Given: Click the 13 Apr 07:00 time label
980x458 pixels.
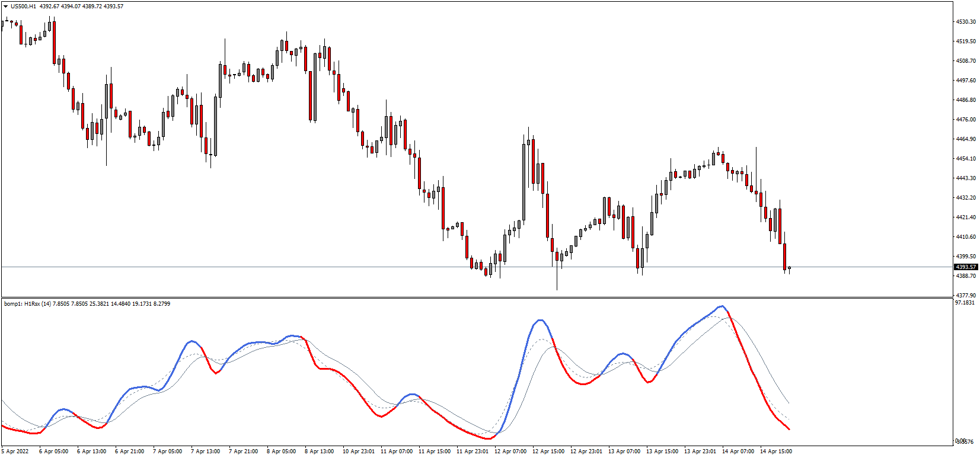Looking at the screenshot, I should point(624,451).
